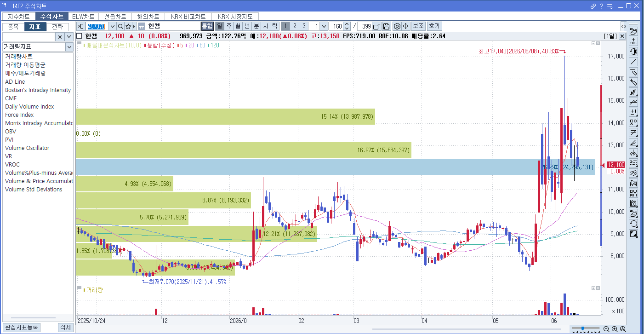Expand the indicator search box dropdown arrow
Screen dimensions: 644x334
(x=69, y=37)
